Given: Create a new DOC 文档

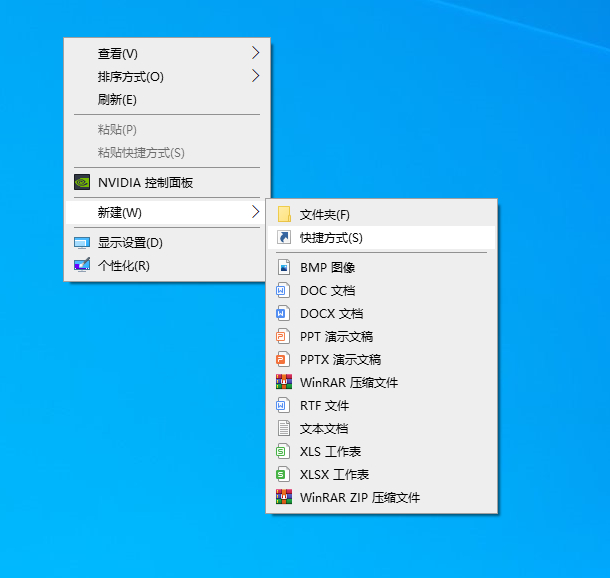Looking at the screenshot, I should [x=381, y=291].
